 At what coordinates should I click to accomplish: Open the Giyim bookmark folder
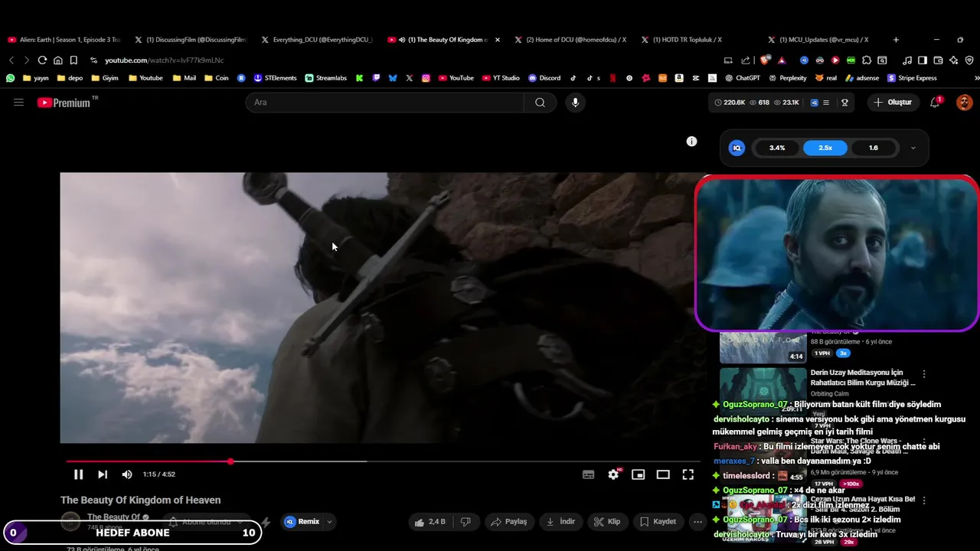[104, 78]
